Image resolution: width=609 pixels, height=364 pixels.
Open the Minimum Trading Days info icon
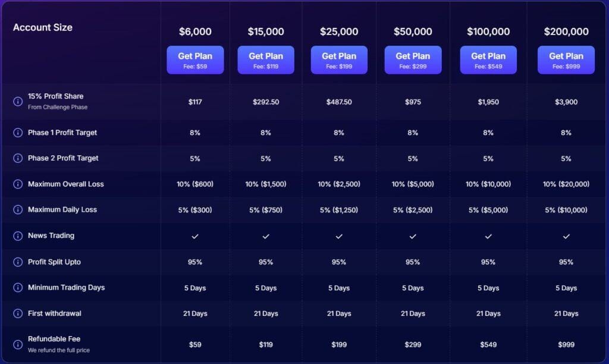18,287
